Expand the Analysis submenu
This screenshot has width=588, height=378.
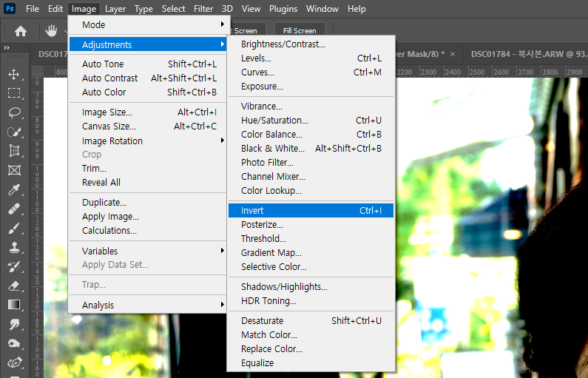pyautogui.click(x=147, y=305)
